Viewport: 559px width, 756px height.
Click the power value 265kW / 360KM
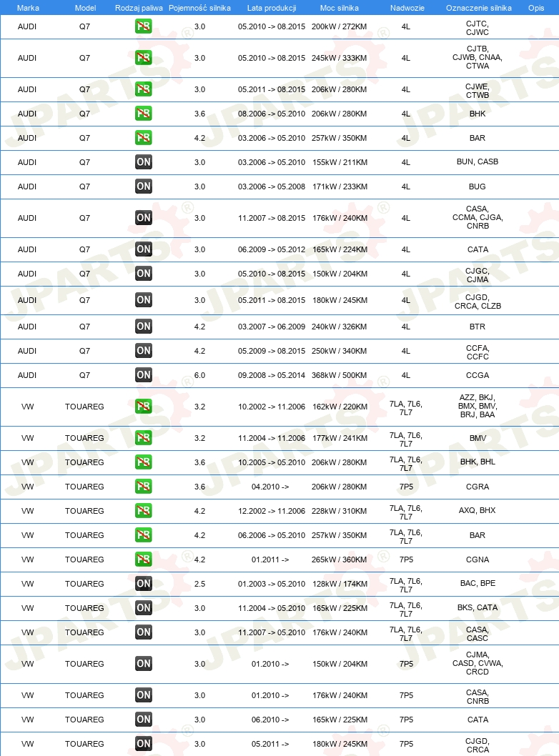point(339,559)
